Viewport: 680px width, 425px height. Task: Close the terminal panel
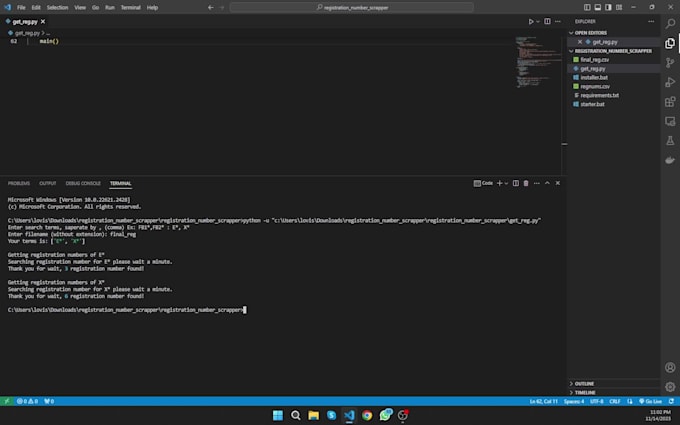(558, 183)
